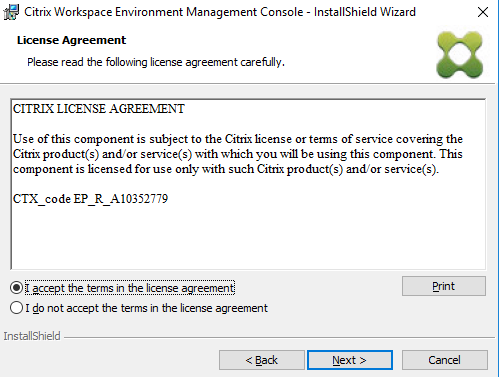499x377 pixels.
Task: Click the bold License Agreement header
Action: tap(71, 40)
